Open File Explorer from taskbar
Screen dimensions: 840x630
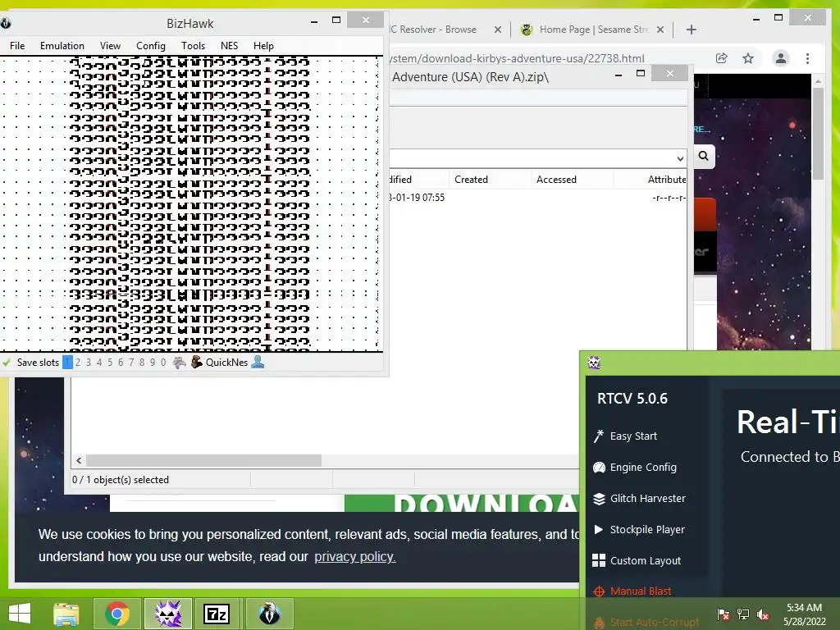[x=66, y=614]
